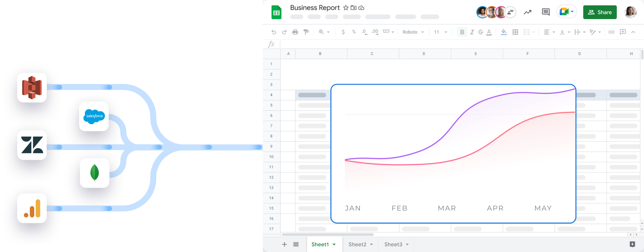Select the Paint format tool
Viewport: 644px width, 252px height.
pyautogui.click(x=306, y=32)
